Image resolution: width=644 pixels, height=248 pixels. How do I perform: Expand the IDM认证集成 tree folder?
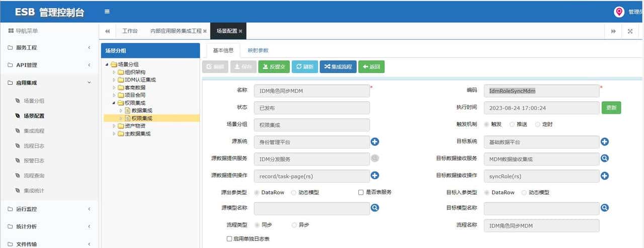point(114,80)
